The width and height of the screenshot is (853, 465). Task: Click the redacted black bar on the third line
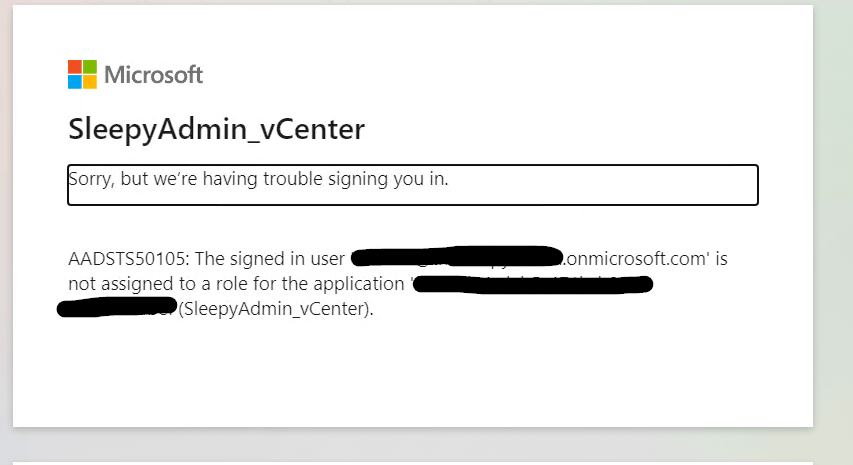(x=117, y=307)
